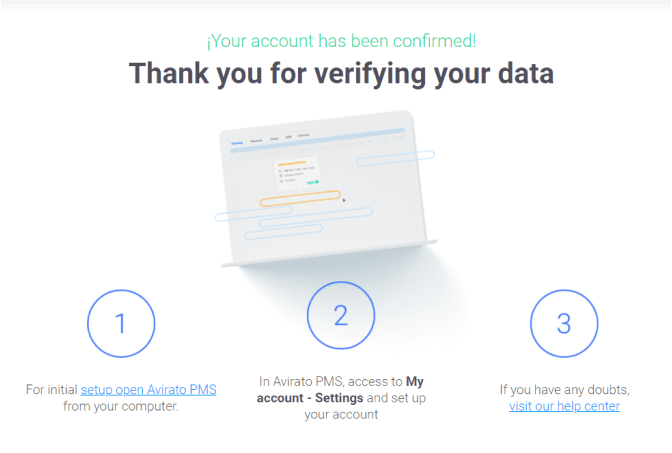The width and height of the screenshot is (672, 453).
Task: Select the orange reservation bar in illustration
Action: point(300,198)
